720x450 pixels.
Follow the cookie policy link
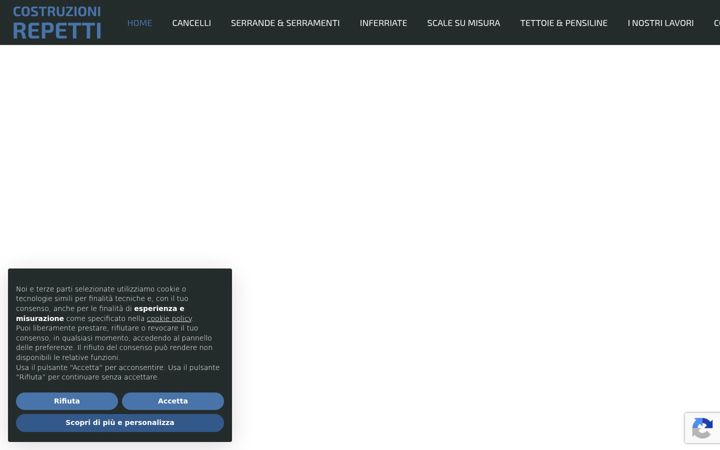[x=169, y=318]
